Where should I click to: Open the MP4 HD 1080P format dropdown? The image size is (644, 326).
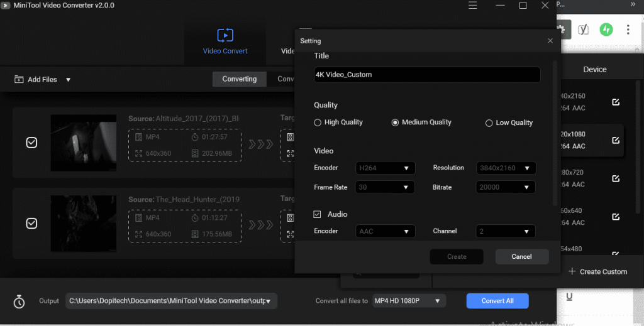point(409,301)
